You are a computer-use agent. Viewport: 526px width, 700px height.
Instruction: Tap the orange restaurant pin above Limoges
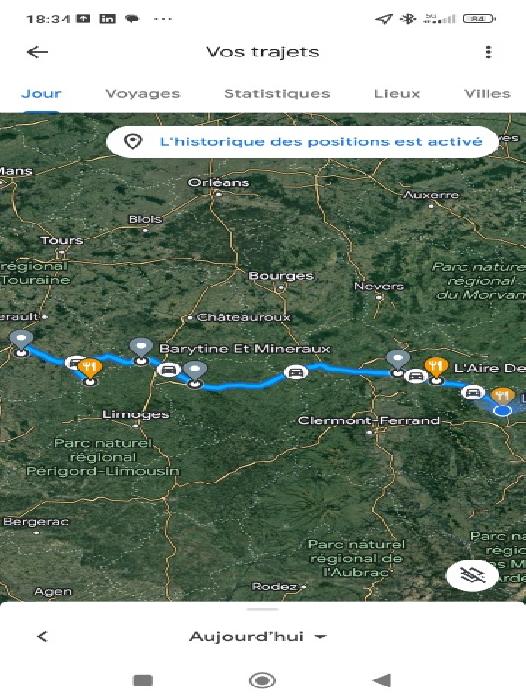pyautogui.click(x=90, y=371)
